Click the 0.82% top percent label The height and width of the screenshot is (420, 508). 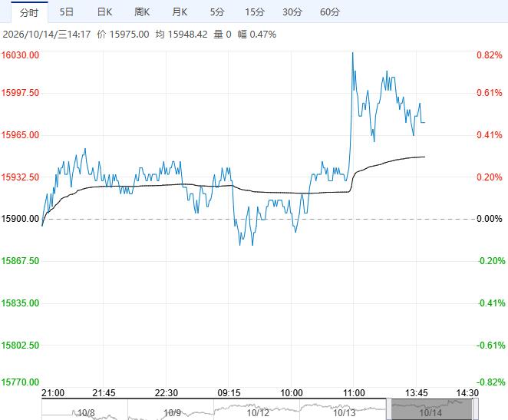490,55
